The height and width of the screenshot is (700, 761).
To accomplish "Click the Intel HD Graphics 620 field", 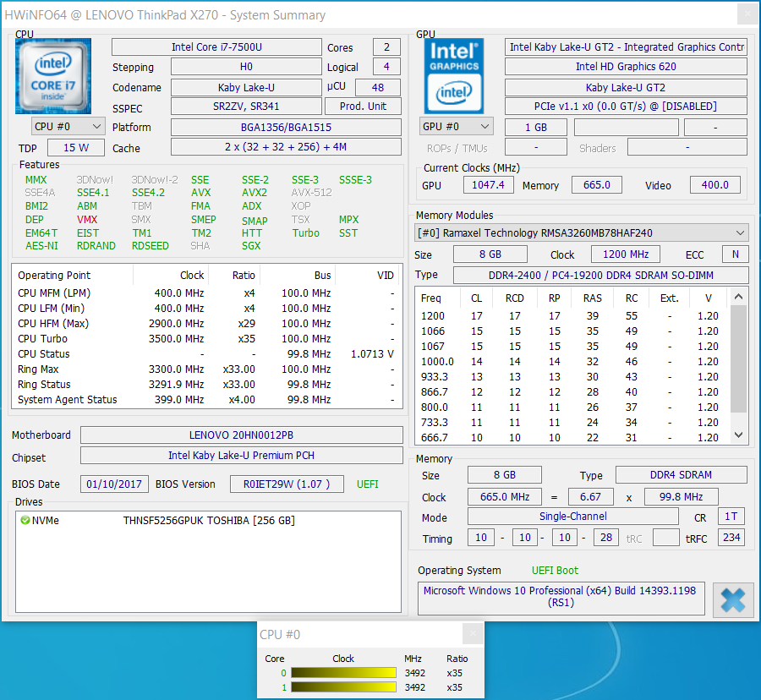I will 626,67.
